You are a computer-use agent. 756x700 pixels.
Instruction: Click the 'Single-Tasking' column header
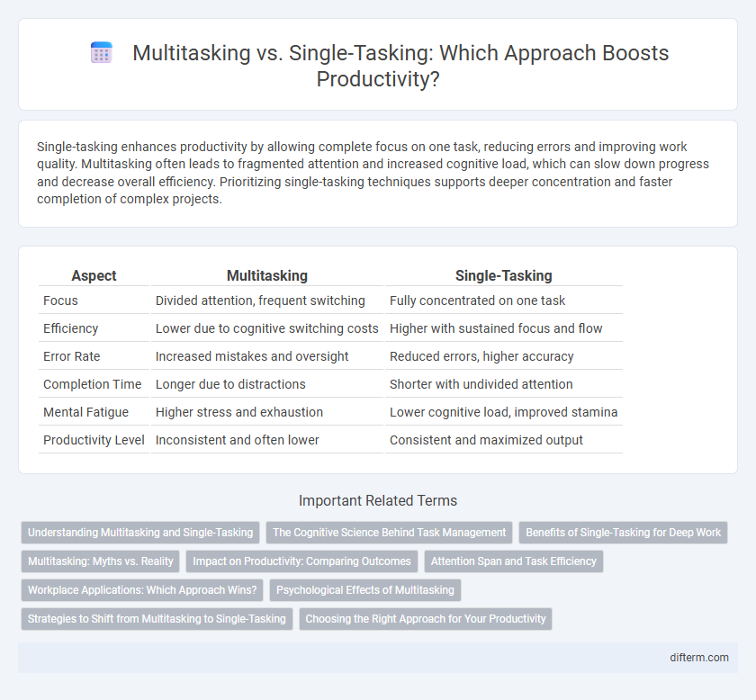(x=504, y=275)
